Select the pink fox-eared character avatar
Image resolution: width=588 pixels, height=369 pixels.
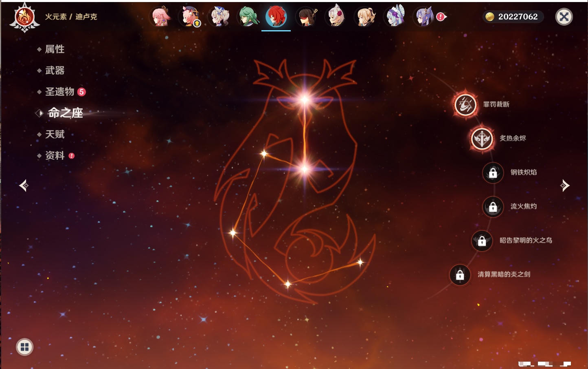tap(161, 17)
